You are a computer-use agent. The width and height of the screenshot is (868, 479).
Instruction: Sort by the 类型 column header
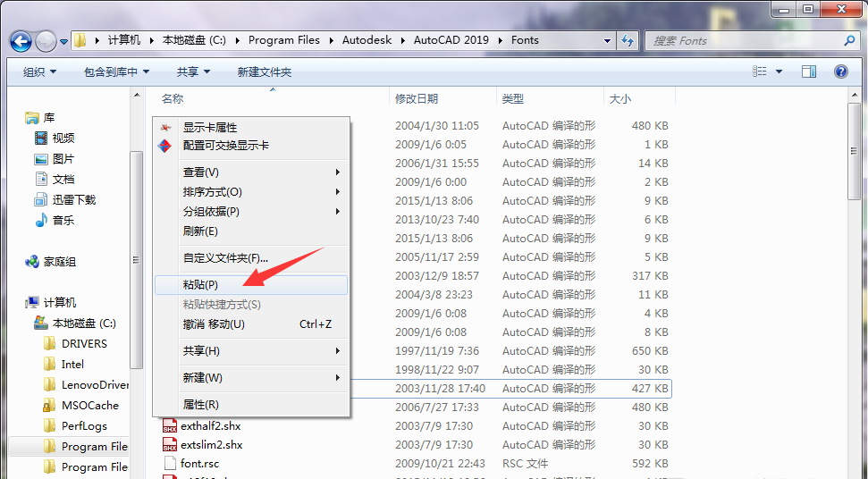(x=512, y=99)
